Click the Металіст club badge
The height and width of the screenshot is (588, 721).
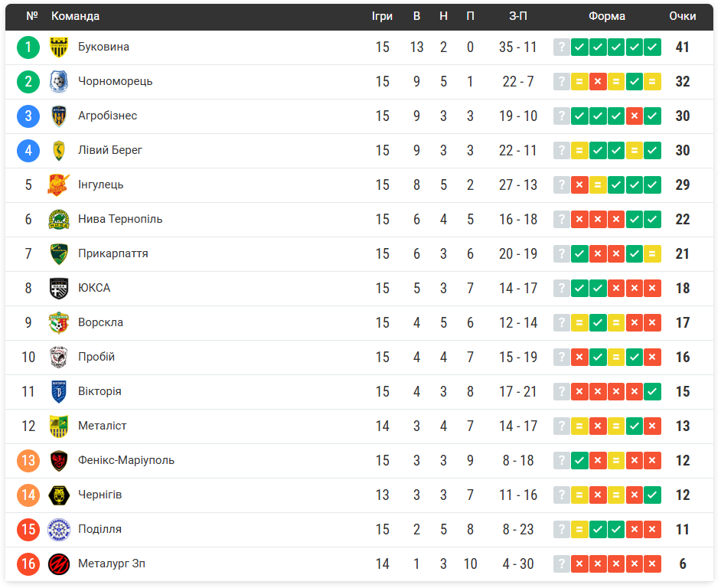click(x=59, y=426)
